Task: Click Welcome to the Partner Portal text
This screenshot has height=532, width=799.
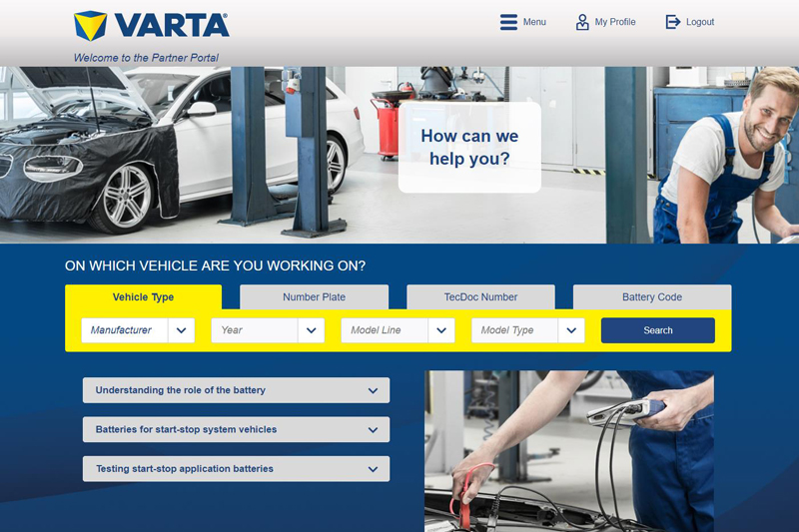Action: (146, 58)
